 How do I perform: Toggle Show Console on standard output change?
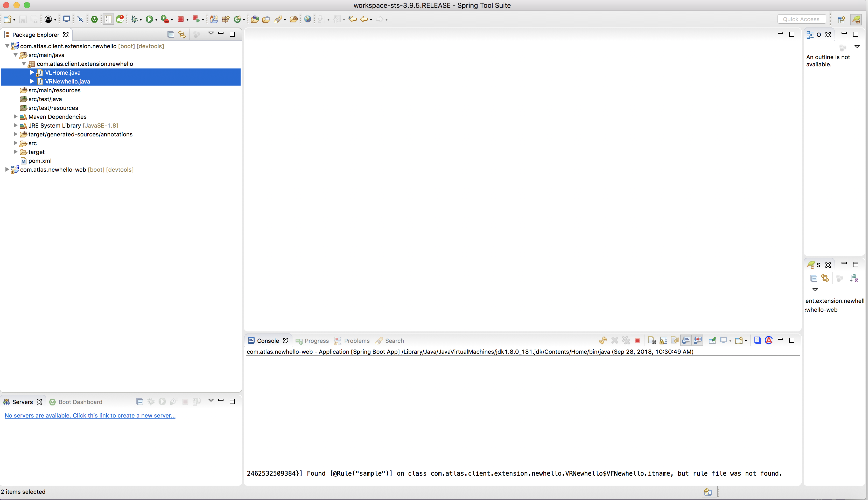pyautogui.click(x=686, y=341)
